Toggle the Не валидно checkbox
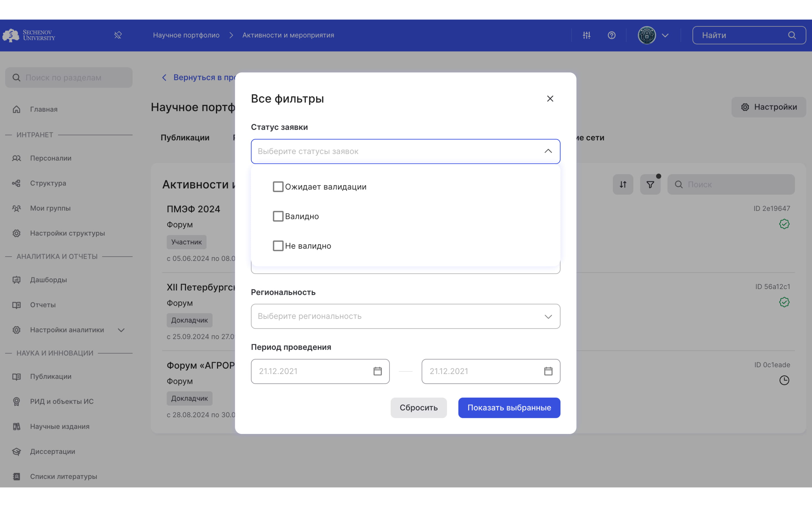The width and height of the screenshot is (812, 507). [x=278, y=245]
